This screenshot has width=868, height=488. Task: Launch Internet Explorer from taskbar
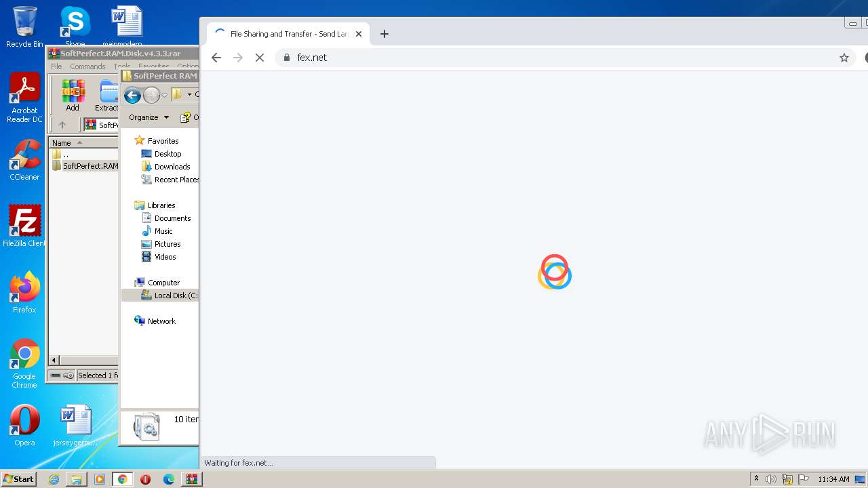coord(54,479)
